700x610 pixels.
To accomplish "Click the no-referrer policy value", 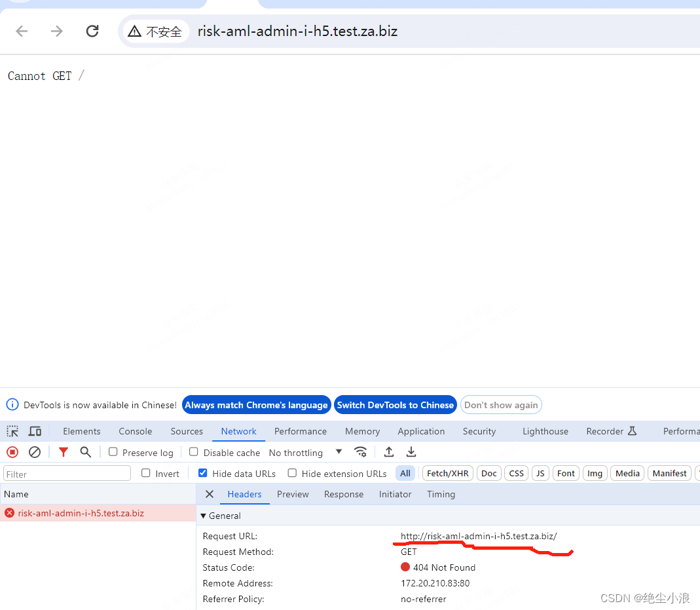I will (423, 599).
